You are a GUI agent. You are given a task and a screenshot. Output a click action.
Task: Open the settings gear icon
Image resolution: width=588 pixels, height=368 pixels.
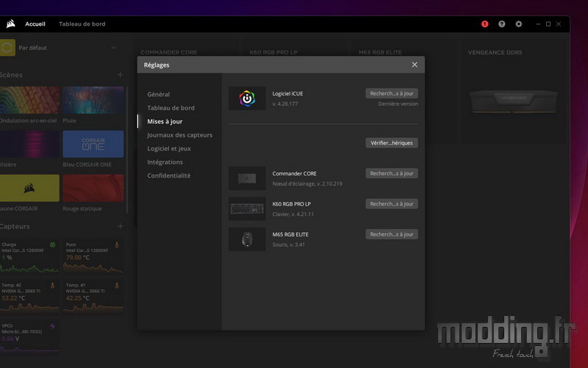pos(518,24)
